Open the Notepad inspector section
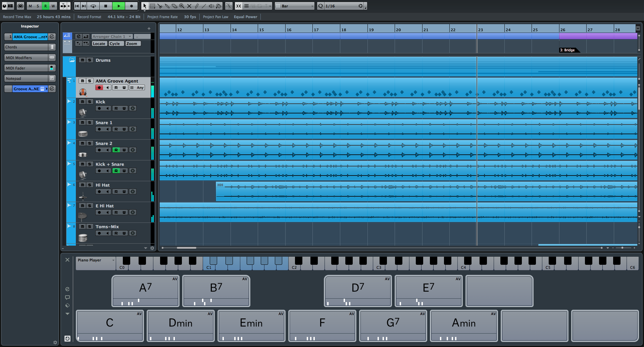This screenshot has width=644, height=347. [x=26, y=78]
